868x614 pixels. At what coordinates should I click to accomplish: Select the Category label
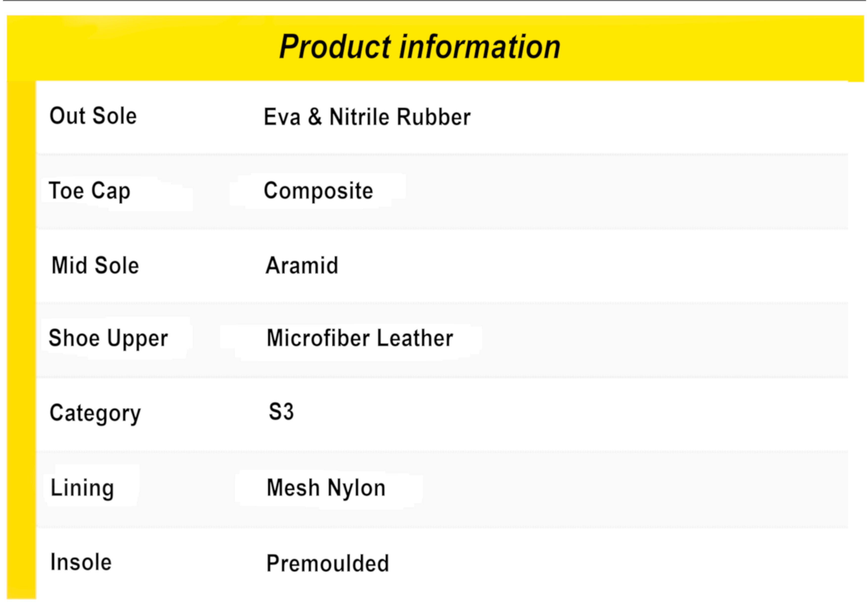[95, 413]
